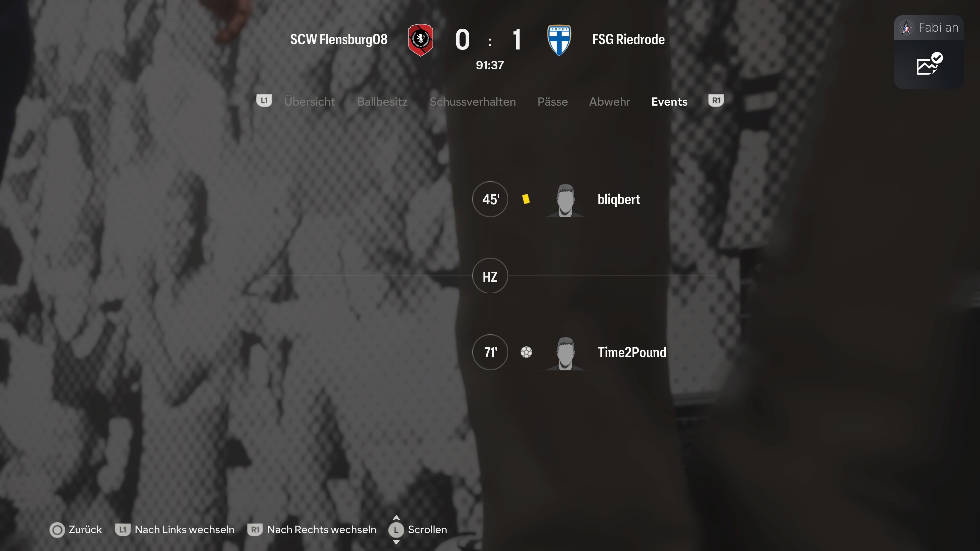980x551 pixels.
Task: Open the Ballbesitz tab
Action: pos(382,102)
